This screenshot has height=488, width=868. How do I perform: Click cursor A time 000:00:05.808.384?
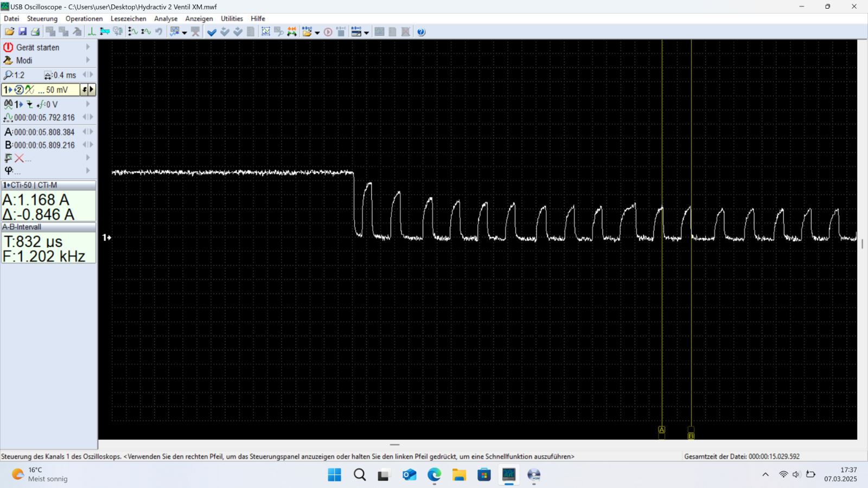point(44,132)
